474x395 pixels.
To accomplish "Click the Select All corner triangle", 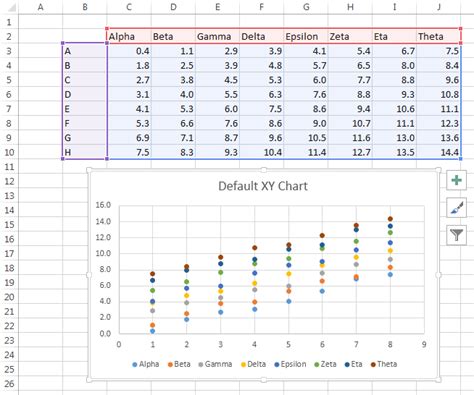I will 11,7.
